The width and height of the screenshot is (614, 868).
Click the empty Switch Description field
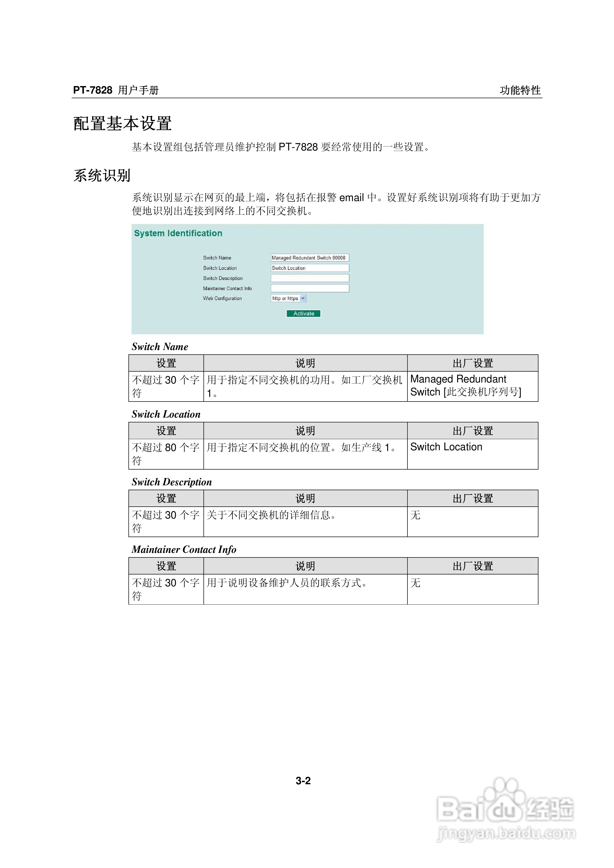click(x=309, y=278)
